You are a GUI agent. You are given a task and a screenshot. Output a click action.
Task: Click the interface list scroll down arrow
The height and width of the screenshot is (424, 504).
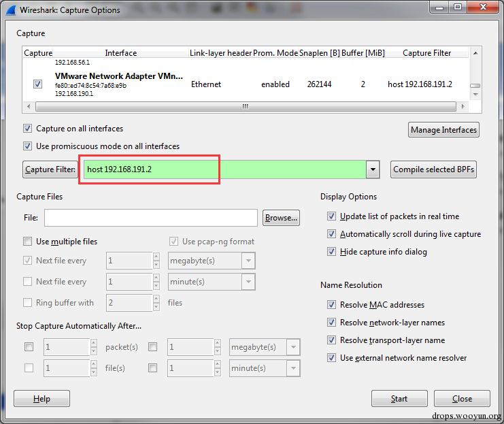coord(475,95)
